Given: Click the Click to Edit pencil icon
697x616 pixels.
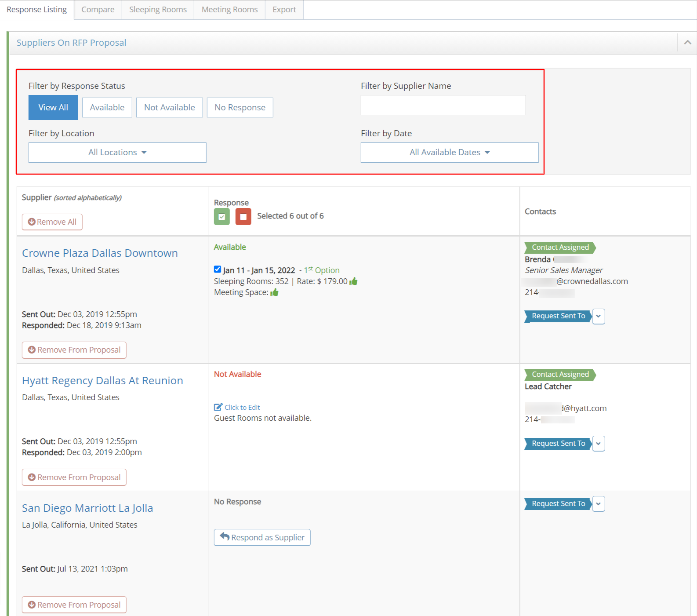Looking at the screenshot, I should coord(218,407).
